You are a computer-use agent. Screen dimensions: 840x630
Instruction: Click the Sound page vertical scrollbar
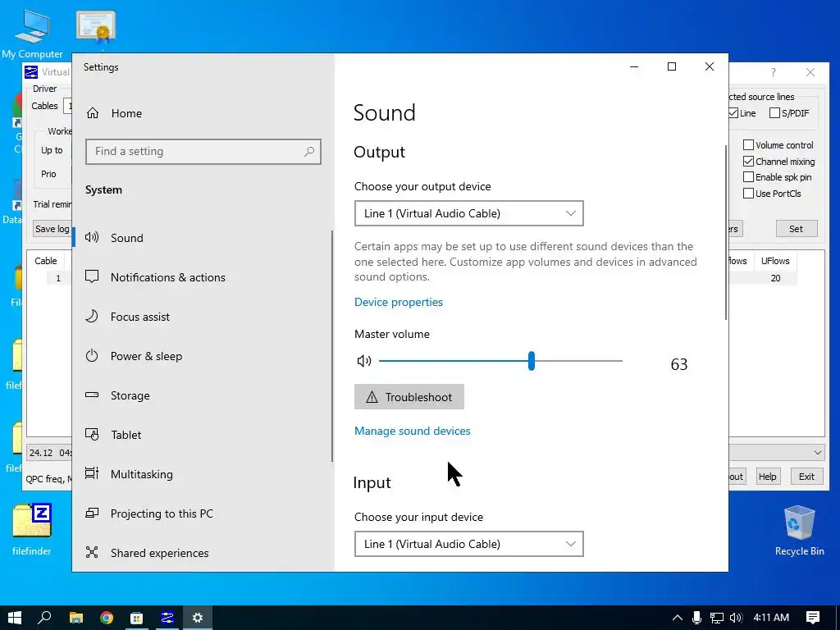tap(726, 232)
